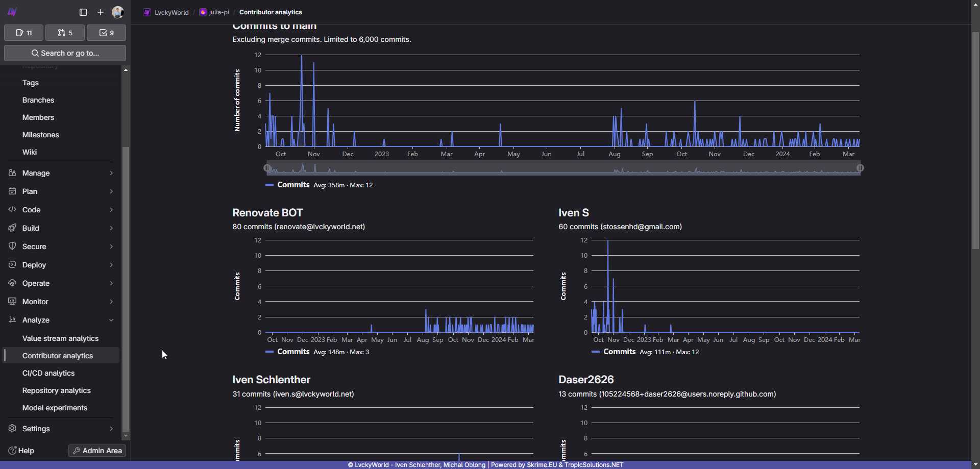
Task: Open to-do list counter showing 9
Action: pyautogui.click(x=106, y=33)
